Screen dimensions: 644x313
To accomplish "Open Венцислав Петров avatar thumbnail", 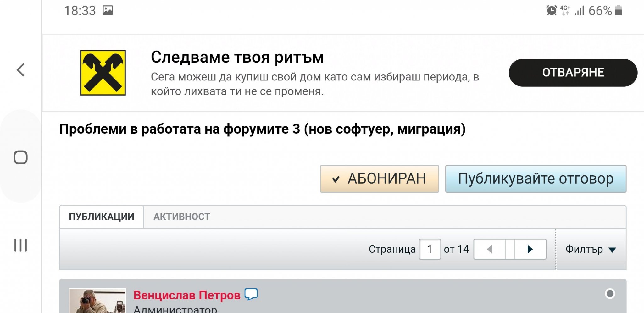I will tap(97, 301).
